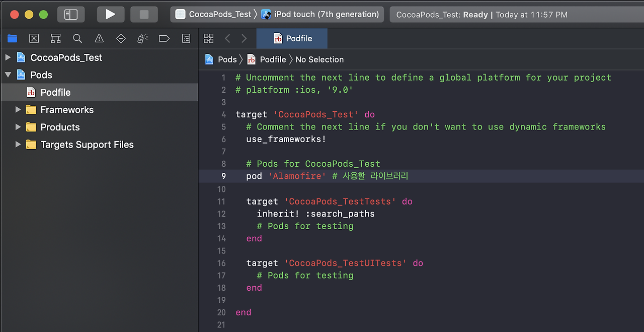Image resolution: width=644 pixels, height=332 pixels.
Task: Open the Test navigator diamond icon
Action: pyautogui.click(x=121, y=38)
